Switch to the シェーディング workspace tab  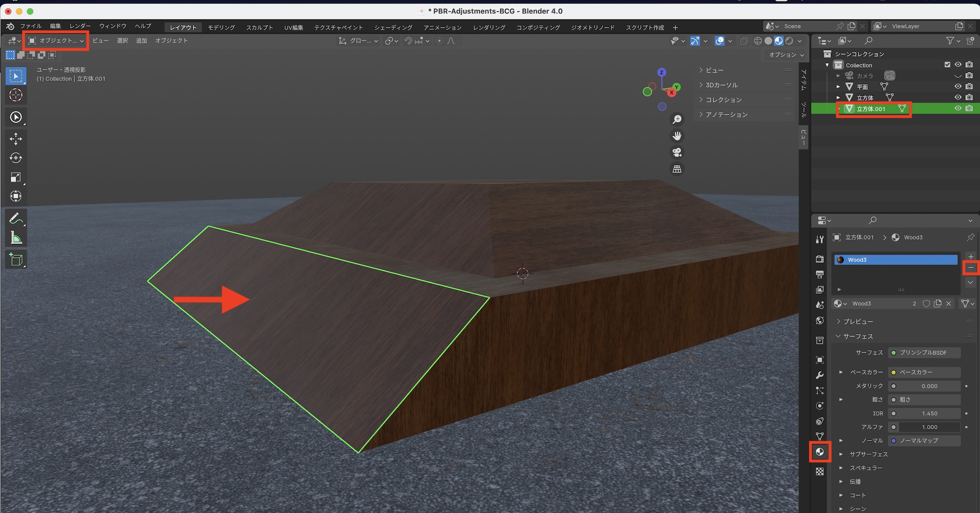(393, 27)
